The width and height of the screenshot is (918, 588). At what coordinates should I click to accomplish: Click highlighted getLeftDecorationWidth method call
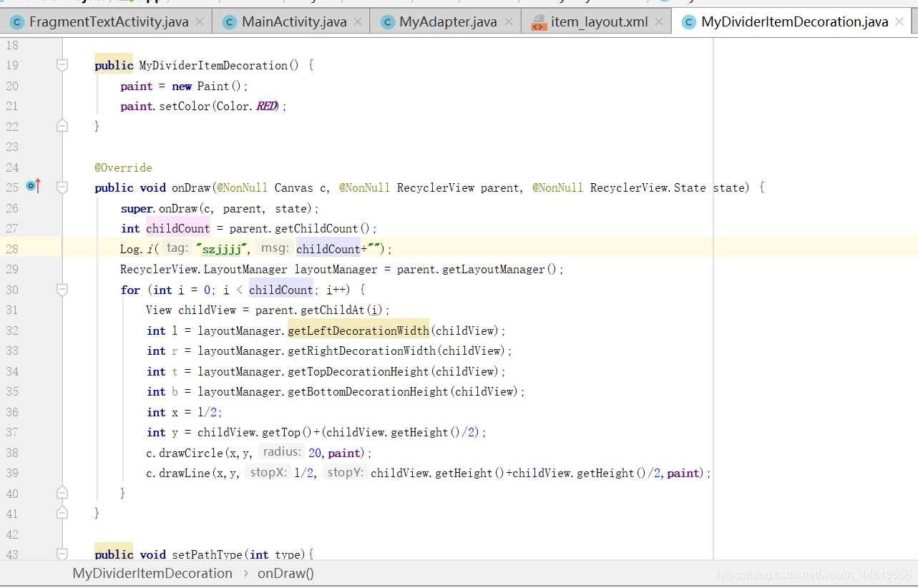(358, 330)
